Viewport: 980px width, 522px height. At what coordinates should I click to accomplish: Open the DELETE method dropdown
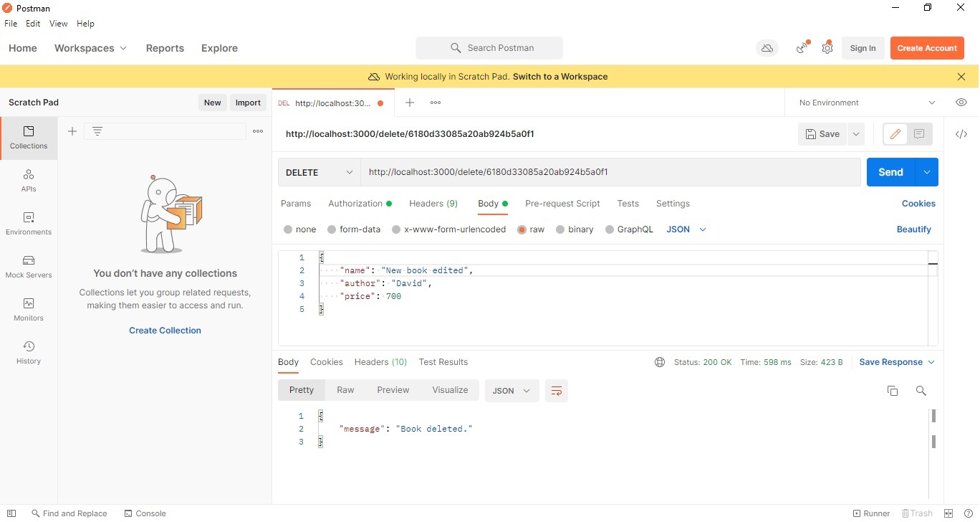pyautogui.click(x=320, y=172)
